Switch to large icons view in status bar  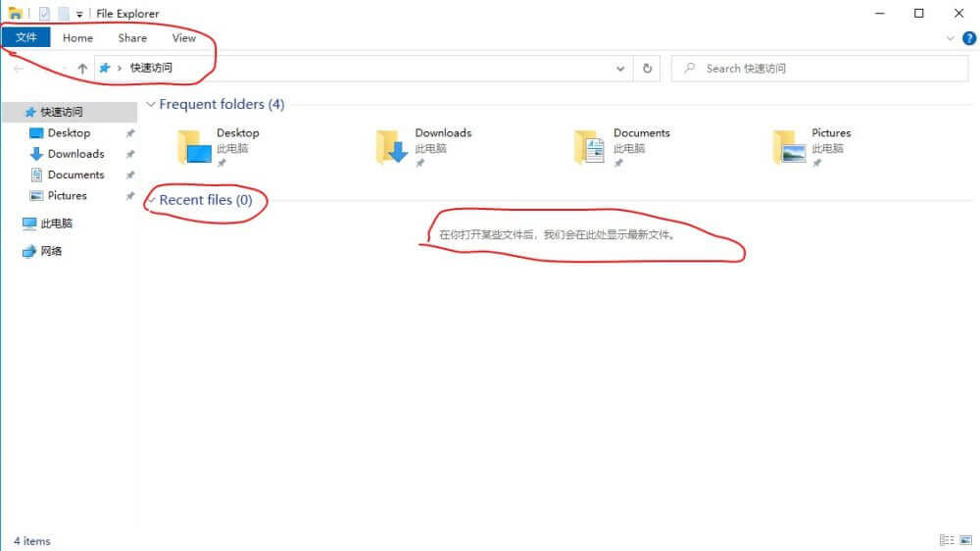coord(965,540)
